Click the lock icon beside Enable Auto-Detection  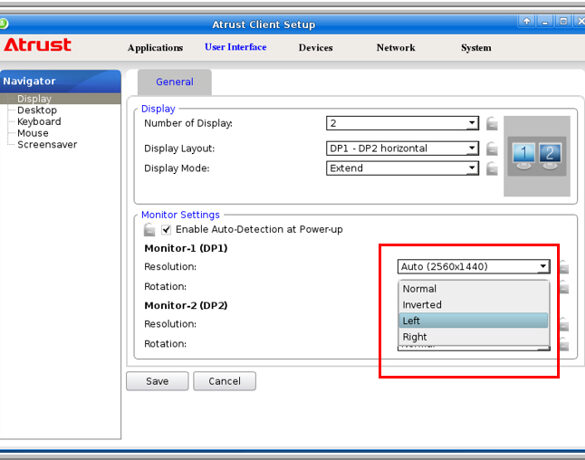149,229
